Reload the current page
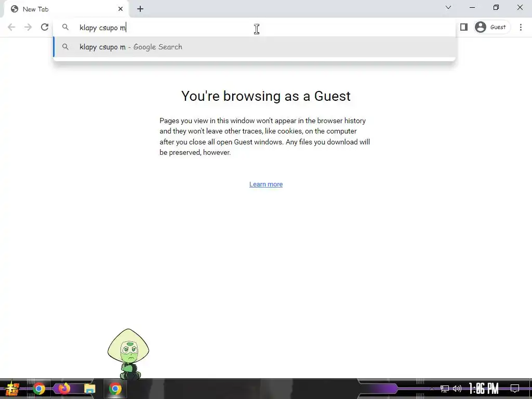This screenshot has width=532, height=399. 45,27
